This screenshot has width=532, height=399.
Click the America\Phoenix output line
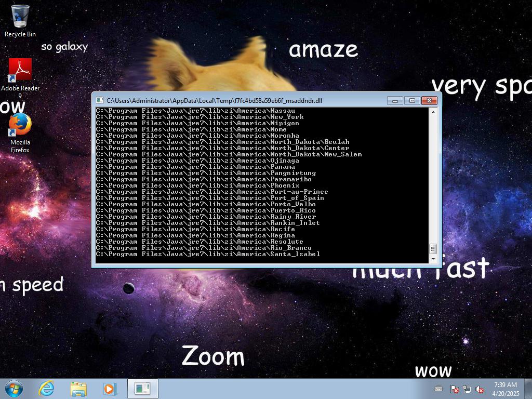(197, 185)
